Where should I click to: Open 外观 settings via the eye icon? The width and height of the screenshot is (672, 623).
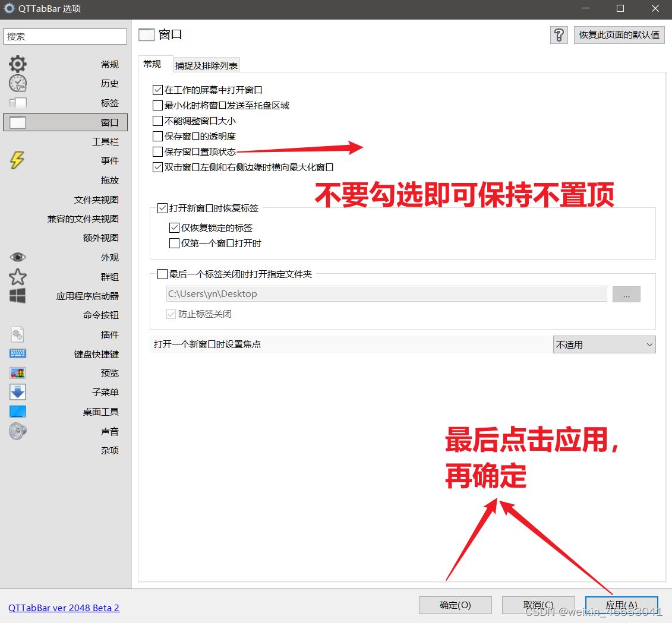coord(17,257)
